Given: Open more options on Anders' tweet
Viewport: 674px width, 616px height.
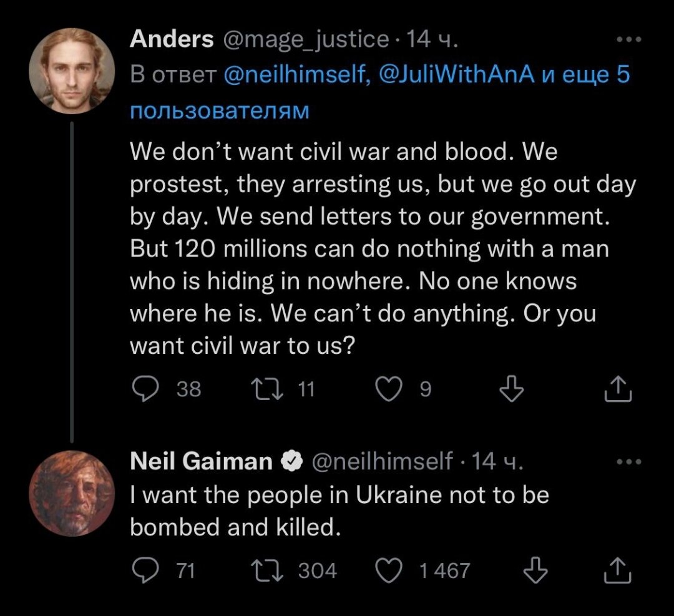Looking at the screenshot, I should pyautogui.click(x=629, y=39).
